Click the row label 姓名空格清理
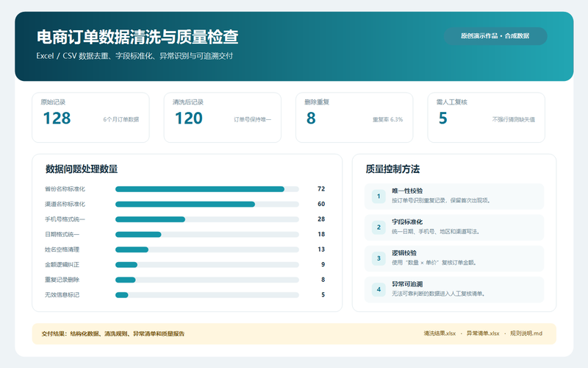 point(62,250)
